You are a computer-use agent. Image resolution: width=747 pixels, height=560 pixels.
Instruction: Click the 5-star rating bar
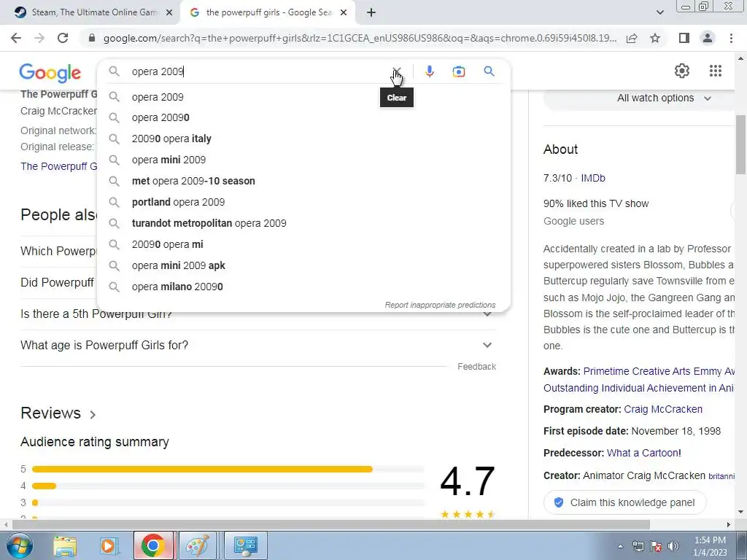click(228, 470)
